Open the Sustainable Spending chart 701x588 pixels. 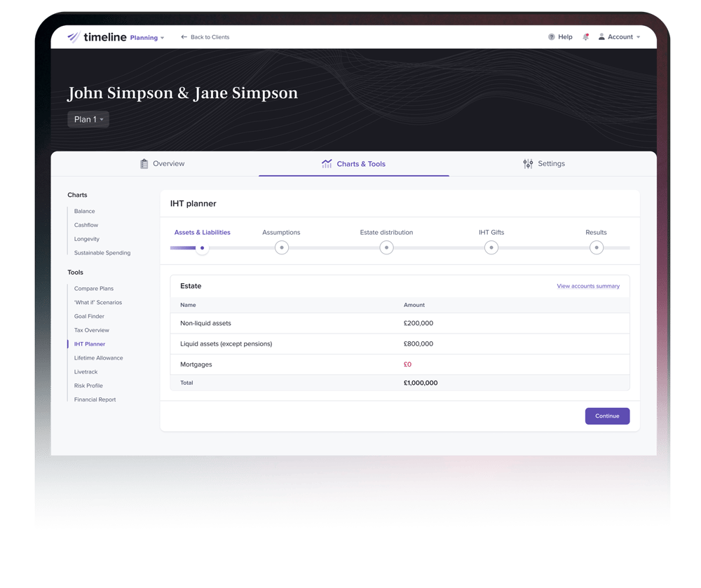click(x=102, y=252)
